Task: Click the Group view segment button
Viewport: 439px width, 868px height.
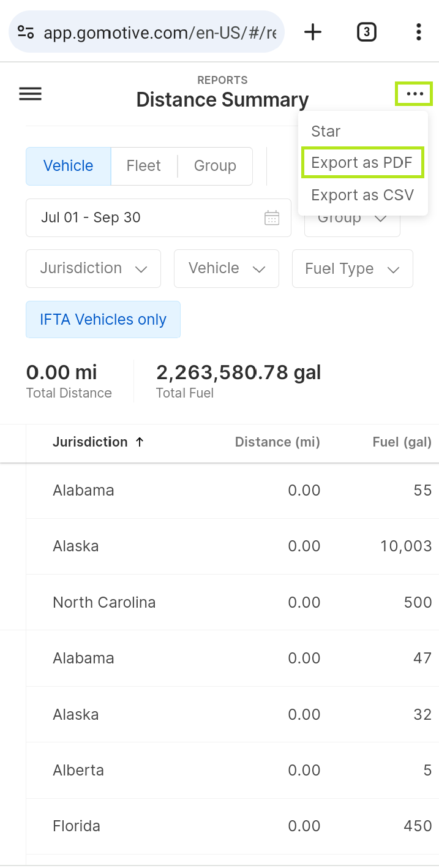Action: (x=215, y=166)
